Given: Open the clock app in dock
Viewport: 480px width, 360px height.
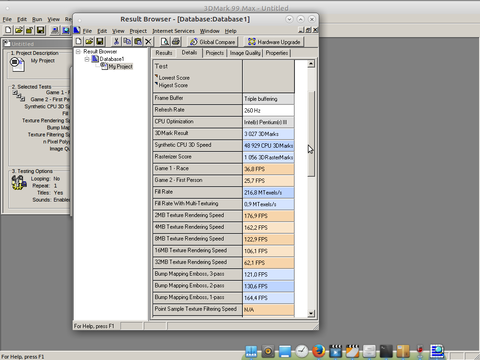Looking at the screenshot, I should pos(302,351).
